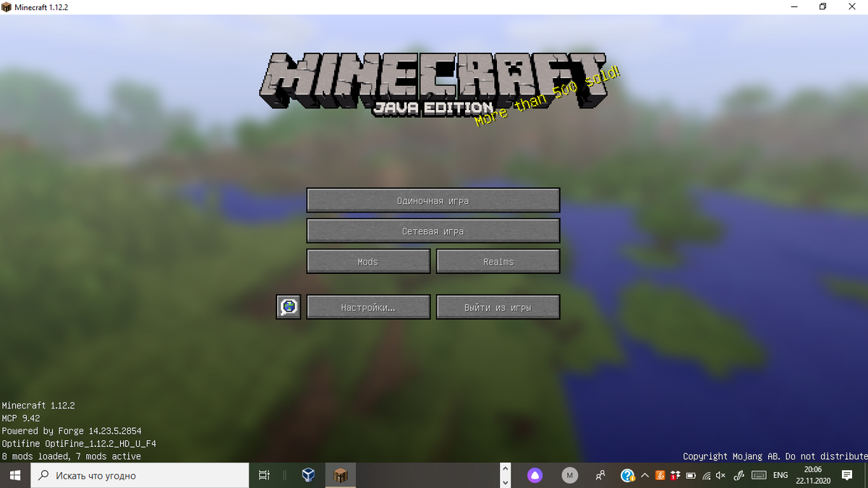Open the Action Center notifications icon
The image size is (868, 488).
click(847, 476)
